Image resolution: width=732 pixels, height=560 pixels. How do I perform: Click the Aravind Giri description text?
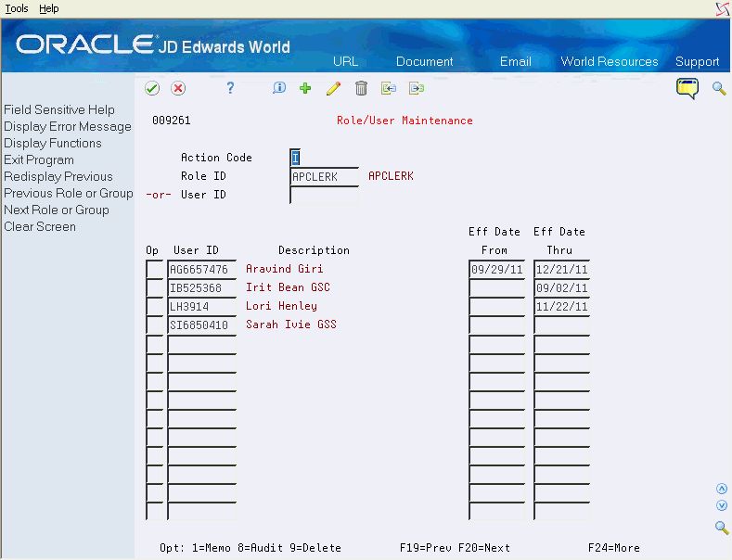(x=284, y=269)
